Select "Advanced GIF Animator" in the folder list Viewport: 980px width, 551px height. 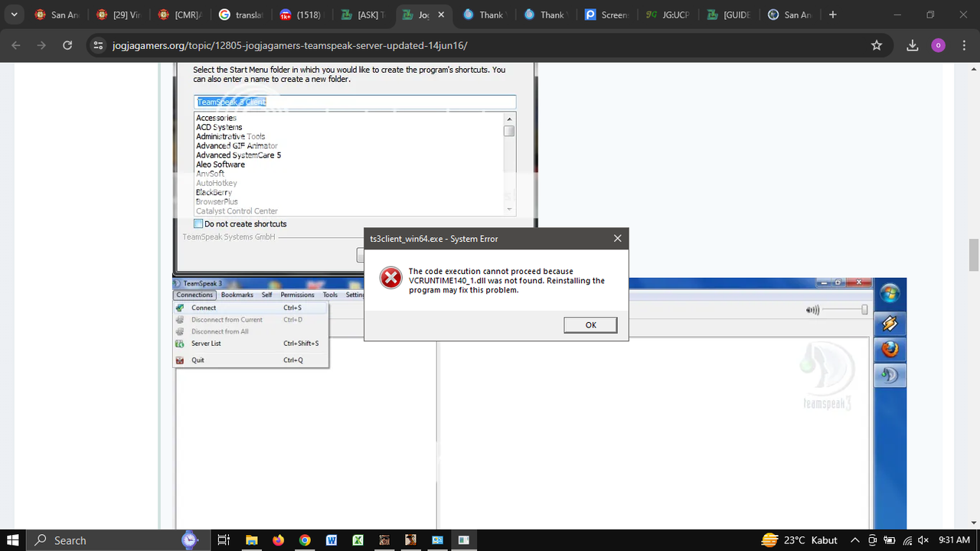[x=237, y=145]
